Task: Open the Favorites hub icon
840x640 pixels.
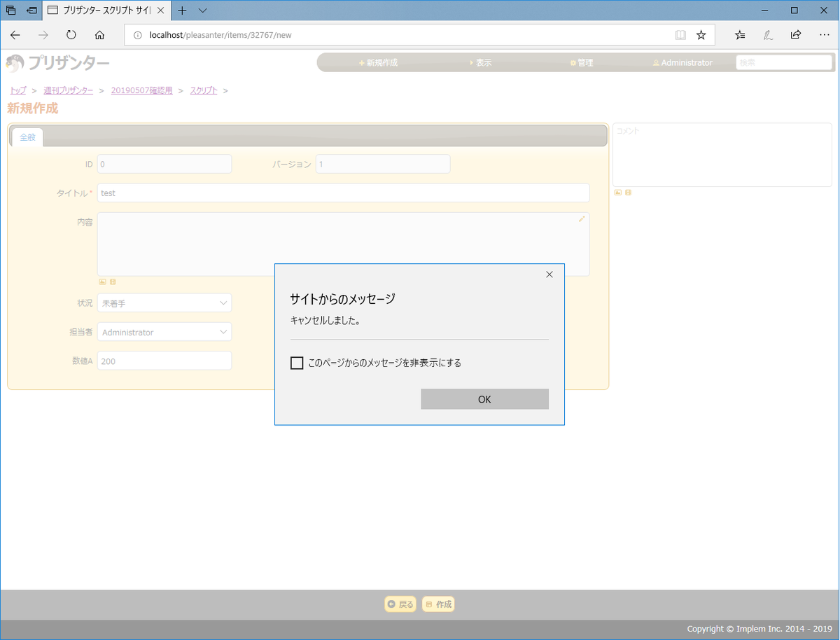Action: pos(740,35)
